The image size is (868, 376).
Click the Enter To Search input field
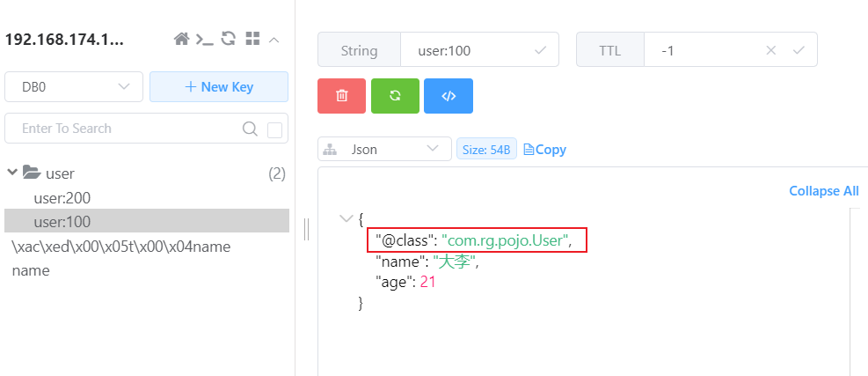(123, 129)
